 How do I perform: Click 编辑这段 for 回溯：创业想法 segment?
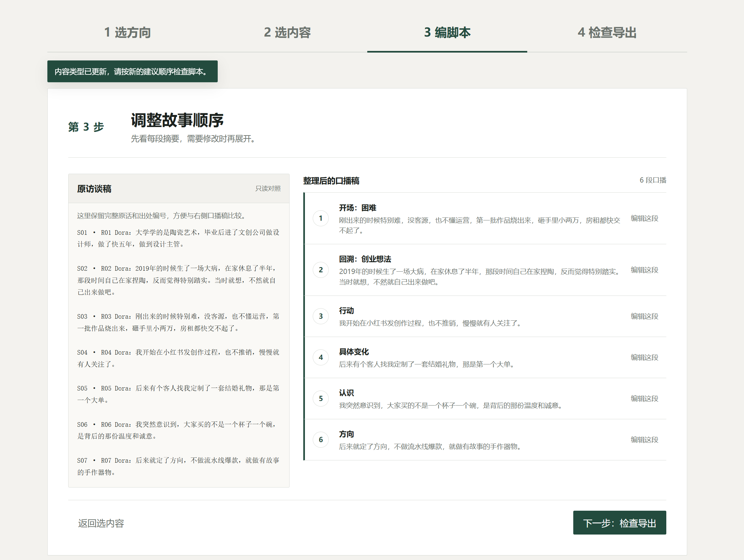(644, 270)
